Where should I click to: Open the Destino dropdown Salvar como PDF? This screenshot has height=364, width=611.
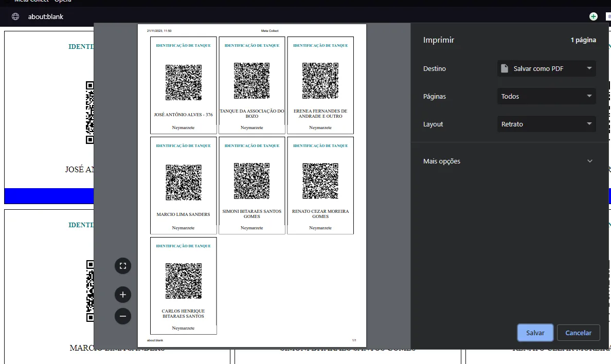[546, 68]
